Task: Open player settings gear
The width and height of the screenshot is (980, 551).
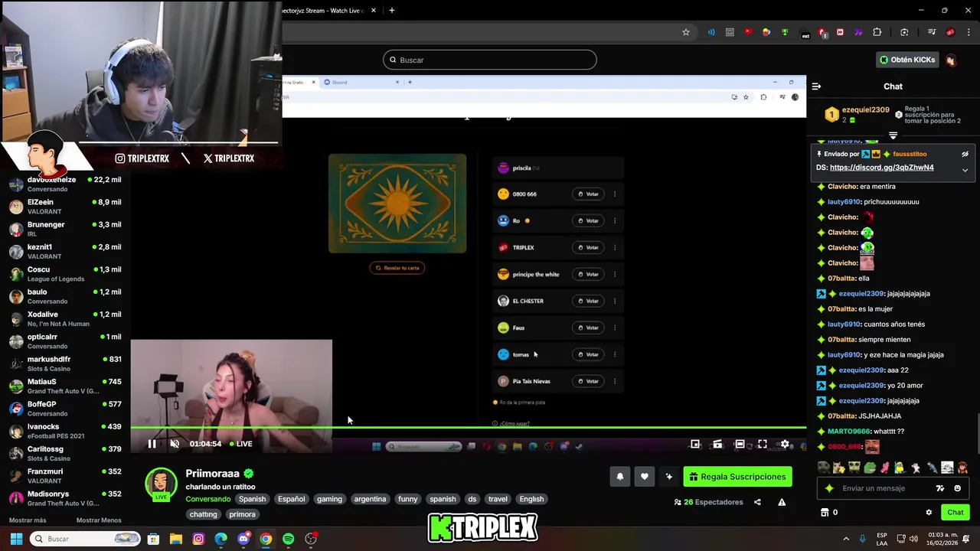Action: pyautogui.click(x=785, y=444)
